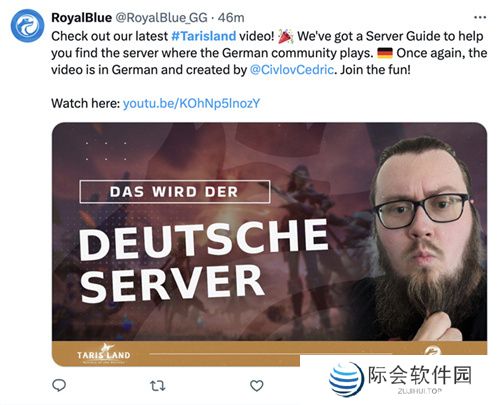
Task: Click the party popper emoji
Action: [286, 36]
